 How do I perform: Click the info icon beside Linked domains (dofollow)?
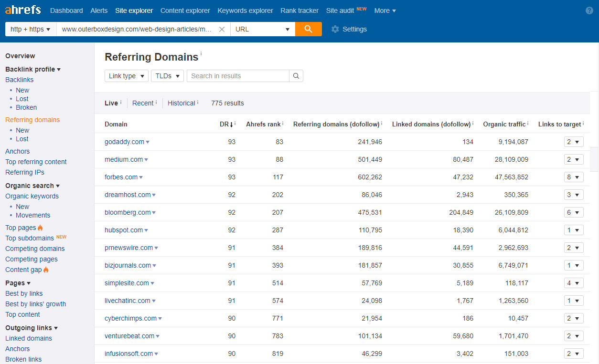[x=473, y=123]
